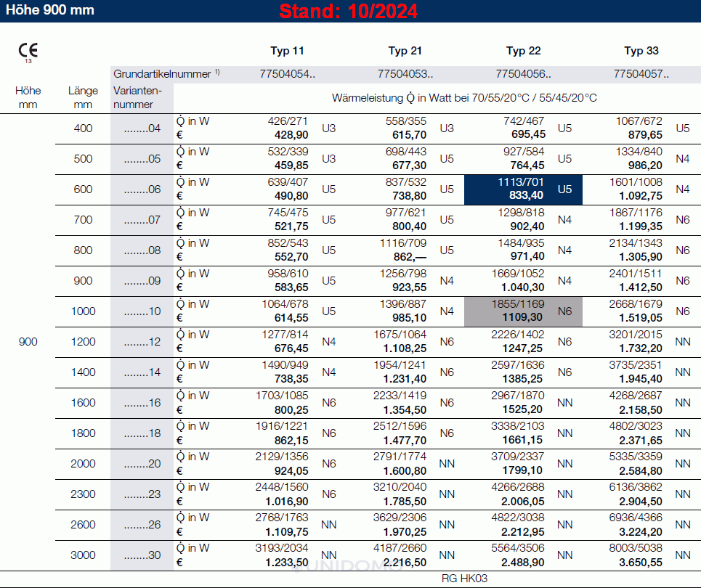Select the gray highlighted 1855/1169 cell
Screen dimensions: 701x588
tap(522, 311)
